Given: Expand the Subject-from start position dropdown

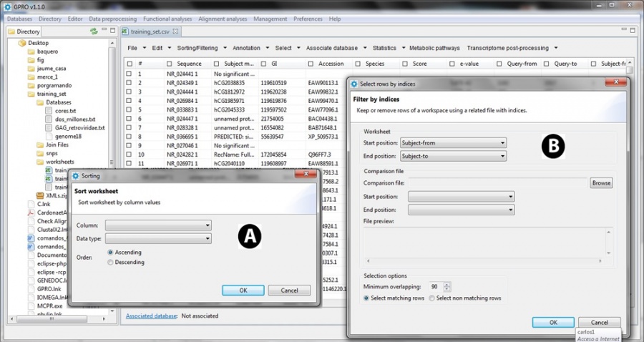Looking at the screenshot, I should (x=454, y=142).
